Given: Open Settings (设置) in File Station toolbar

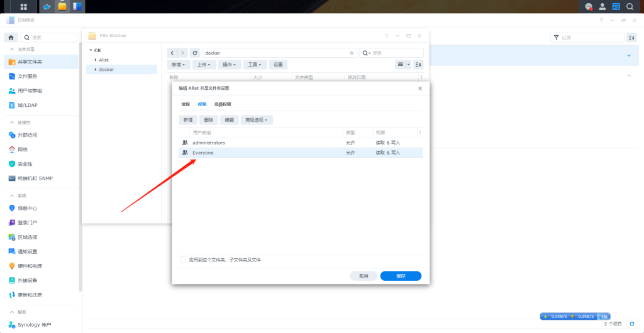Looking at the screenshot, I should 278,65.
